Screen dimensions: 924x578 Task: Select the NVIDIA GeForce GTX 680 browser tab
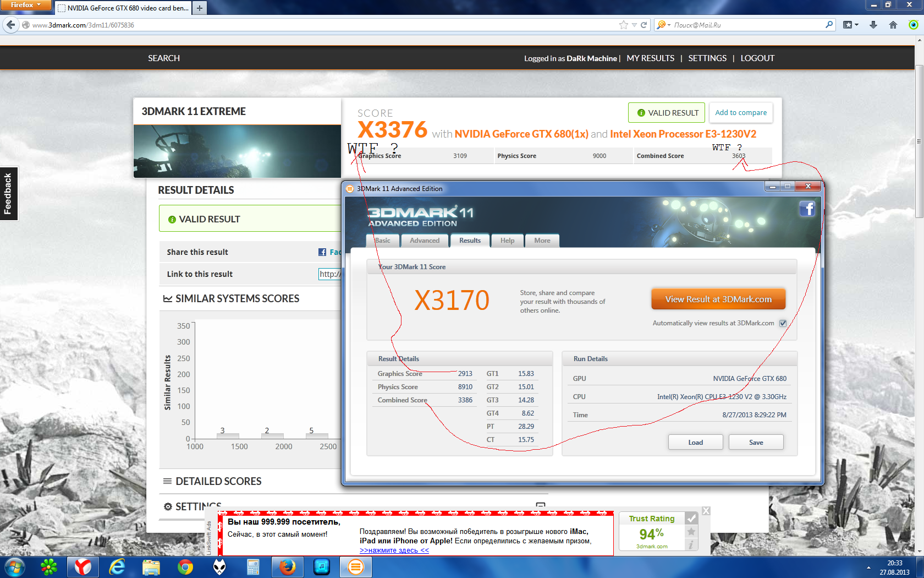(123, 8)
